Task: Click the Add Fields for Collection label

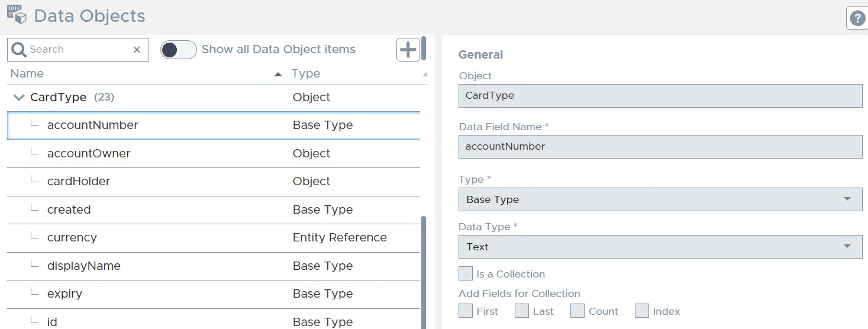Action: pyautogui.click(x=519, y=293)
